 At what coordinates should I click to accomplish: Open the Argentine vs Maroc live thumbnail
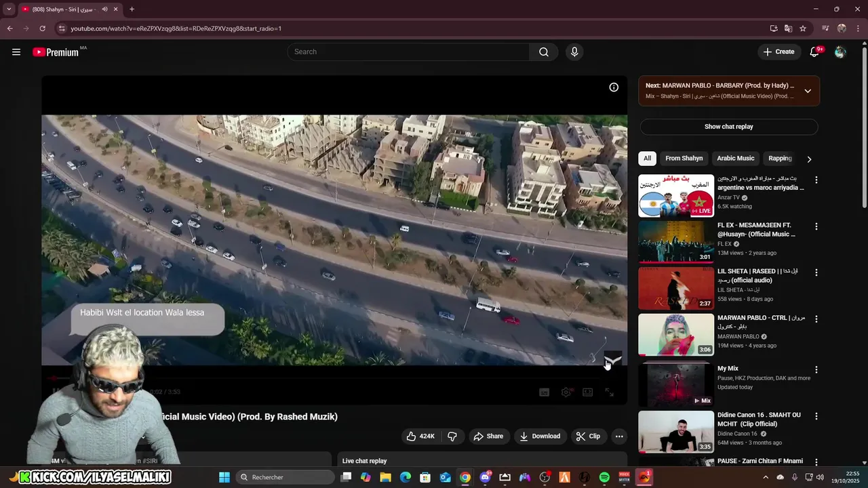[x=676, y=196]
